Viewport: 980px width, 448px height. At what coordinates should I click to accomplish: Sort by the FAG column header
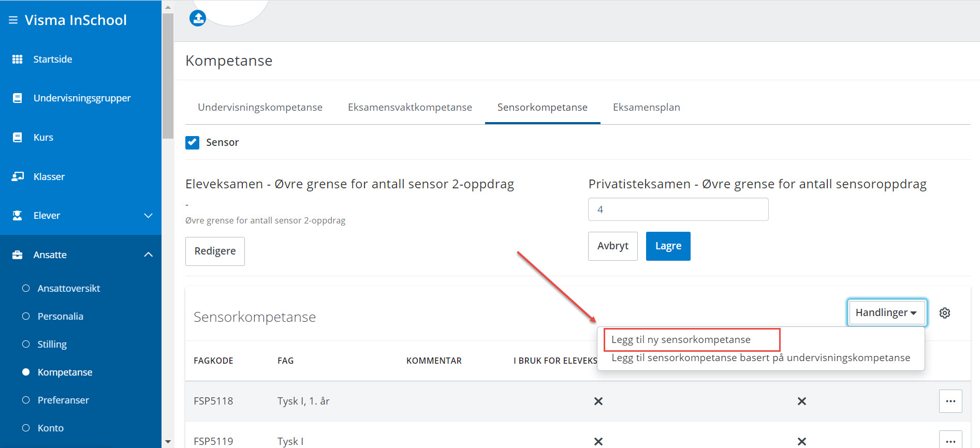click(285, 361)
